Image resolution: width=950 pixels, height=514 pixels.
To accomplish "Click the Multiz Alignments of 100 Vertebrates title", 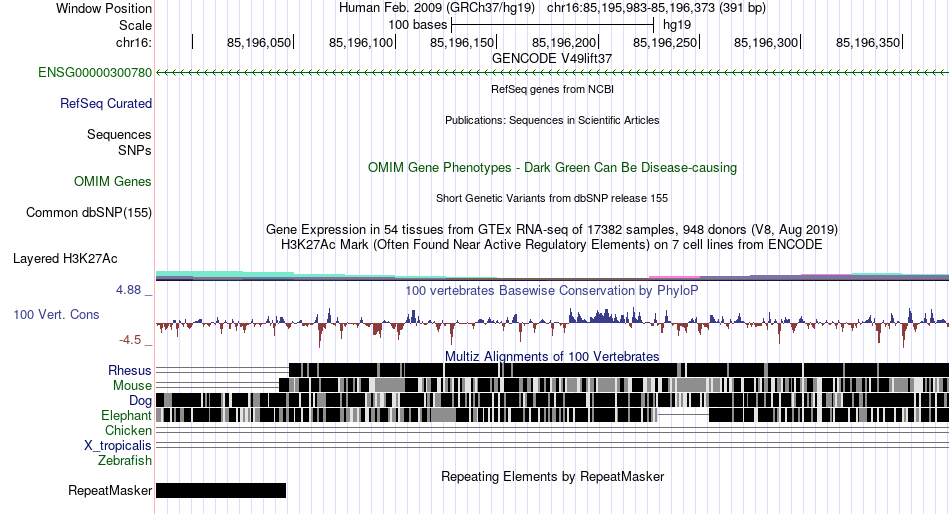I will [x=552, y=356].
